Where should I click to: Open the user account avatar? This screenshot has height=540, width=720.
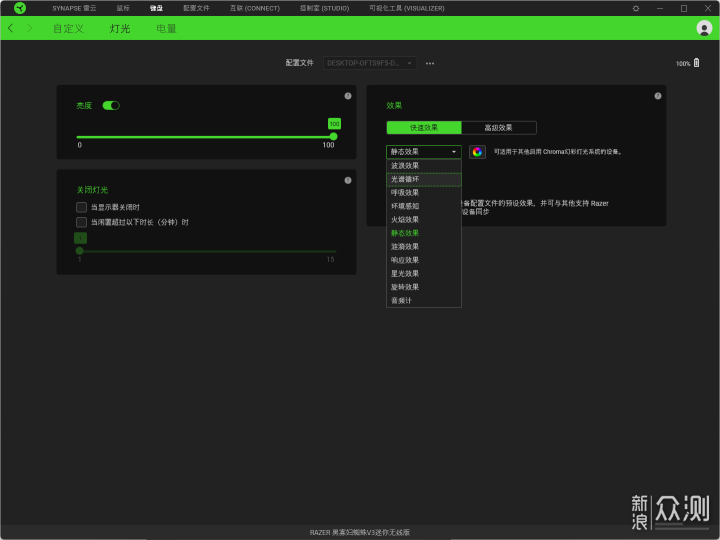(704, 28)
